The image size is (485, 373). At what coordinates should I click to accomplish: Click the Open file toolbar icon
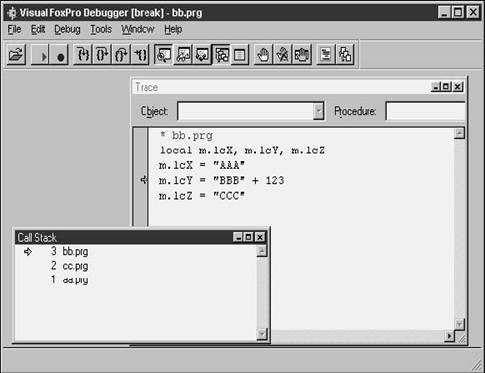[x=16, y=54]
